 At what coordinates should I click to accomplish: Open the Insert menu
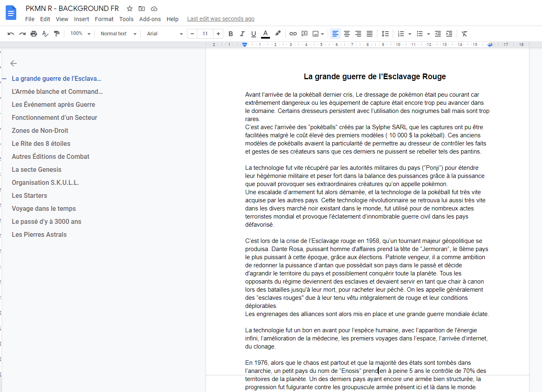click(x=81, y=19)
